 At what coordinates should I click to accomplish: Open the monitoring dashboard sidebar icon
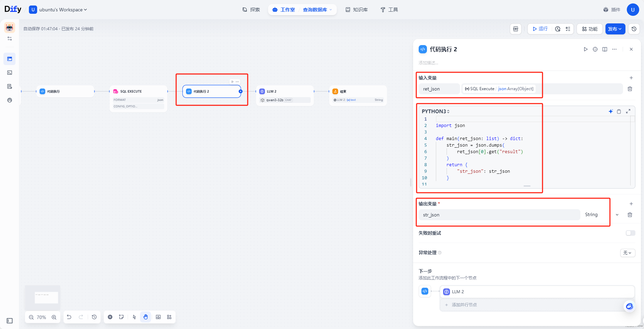coord(10,100)
